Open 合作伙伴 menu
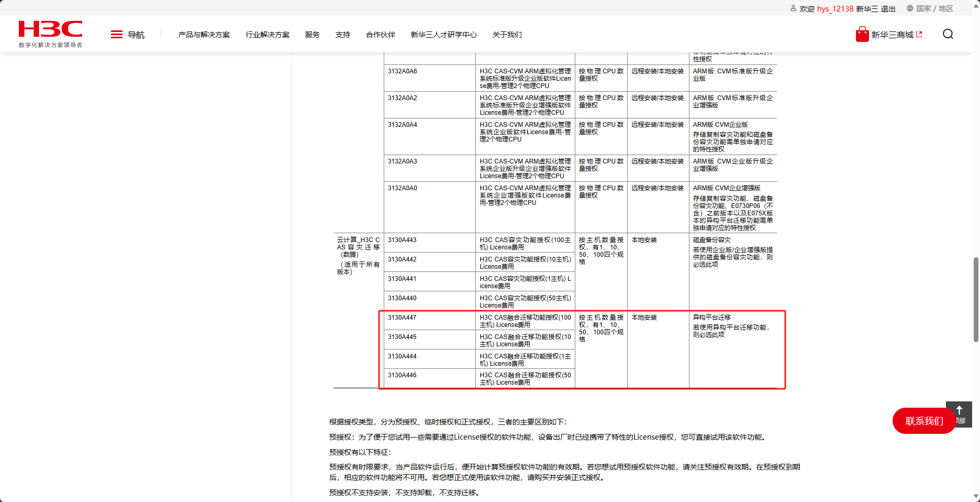 381,35
